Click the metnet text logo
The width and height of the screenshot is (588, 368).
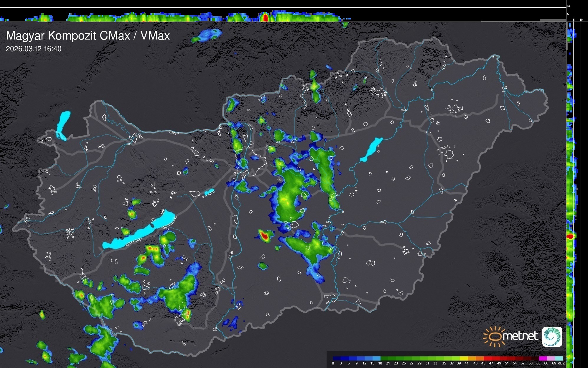[520, 336]
